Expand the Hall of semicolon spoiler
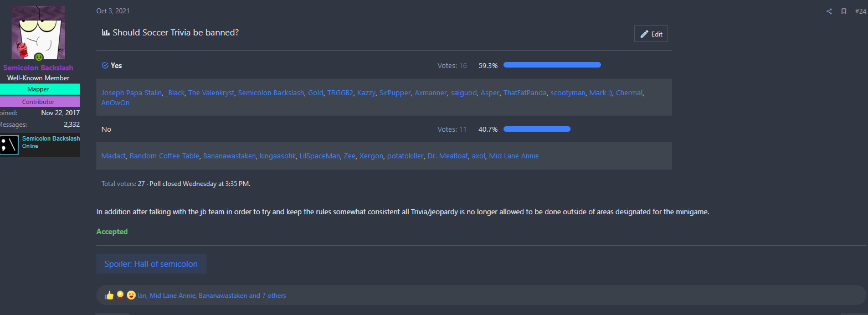This screenshot has height=315, width=868. [151, 264]
